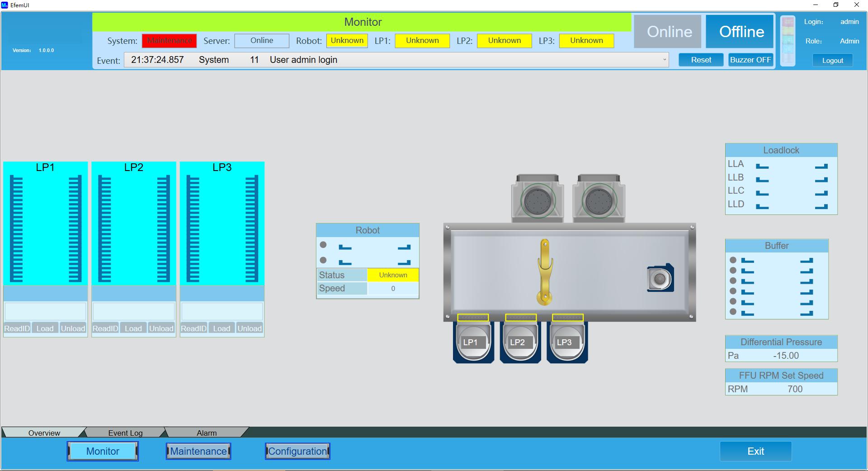
Task: Switch the system to Offline mode
Action: [741, 32]
